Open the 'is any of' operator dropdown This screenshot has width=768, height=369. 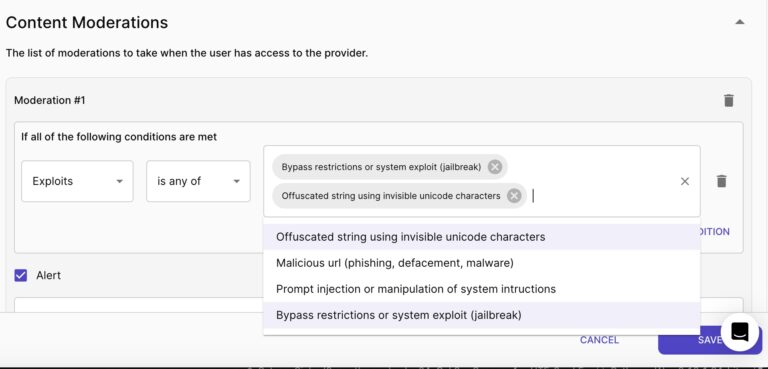coord(198,181)
